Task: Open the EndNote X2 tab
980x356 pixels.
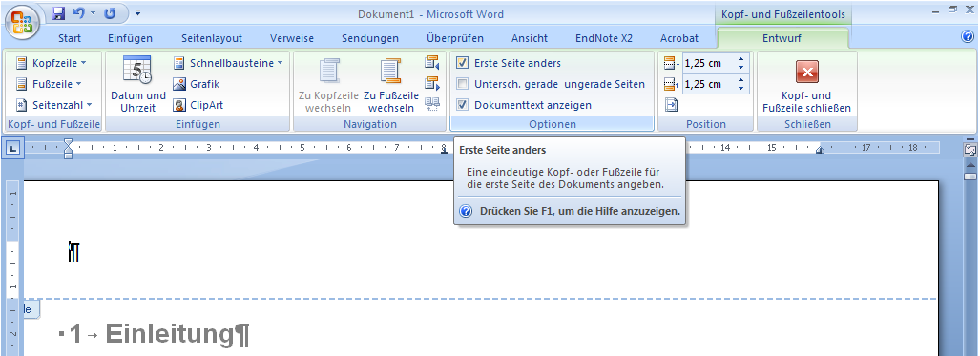Action: point(604,38)
